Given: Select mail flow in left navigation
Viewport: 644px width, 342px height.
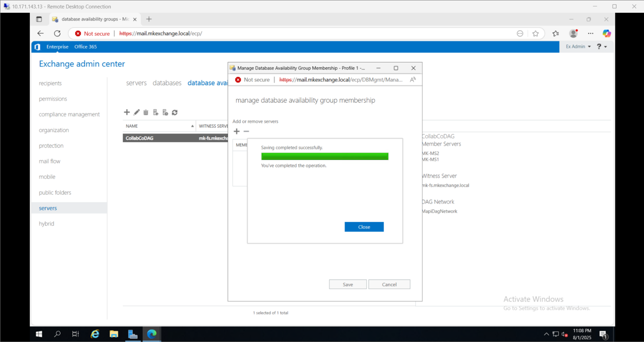Looking at the screenshot, I should coord(49,161).
